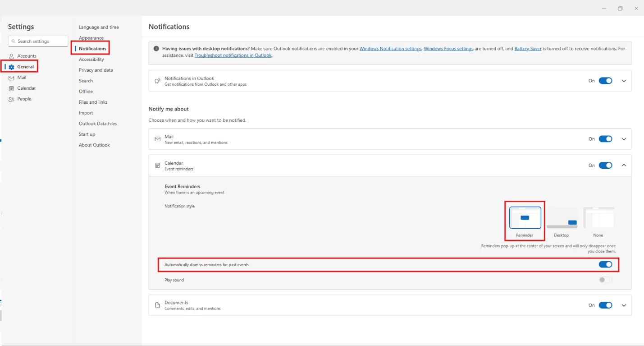Turn off Notifications in Outlook toggle
This screenshot has height=346, width=644.
(605, 81)
